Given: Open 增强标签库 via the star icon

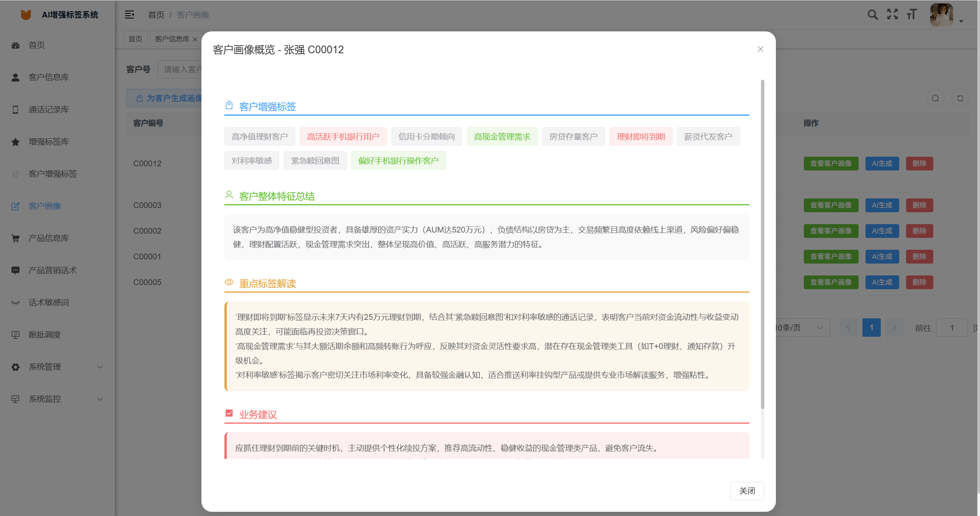Looking at the screenshot, I should coord(15,142).
